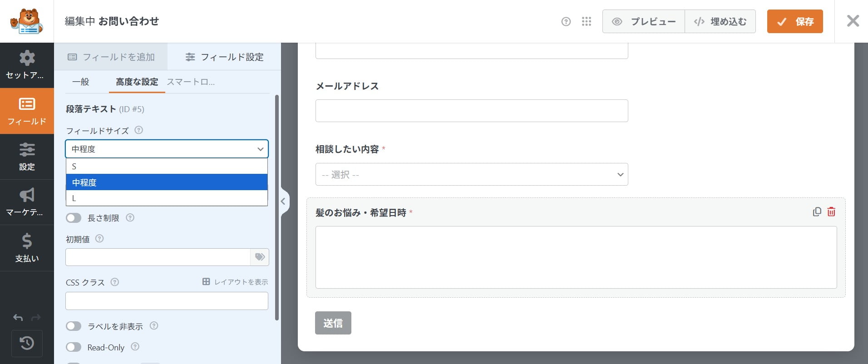Click レイアウトを表示 link
The image size is (868, 364).
point(235,282)
